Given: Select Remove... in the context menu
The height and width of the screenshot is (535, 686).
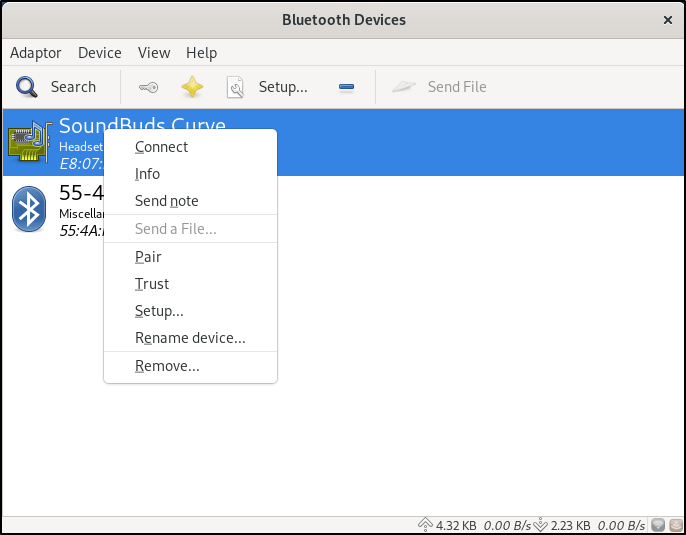Looking at the screenshot, I should click(167, 366).
